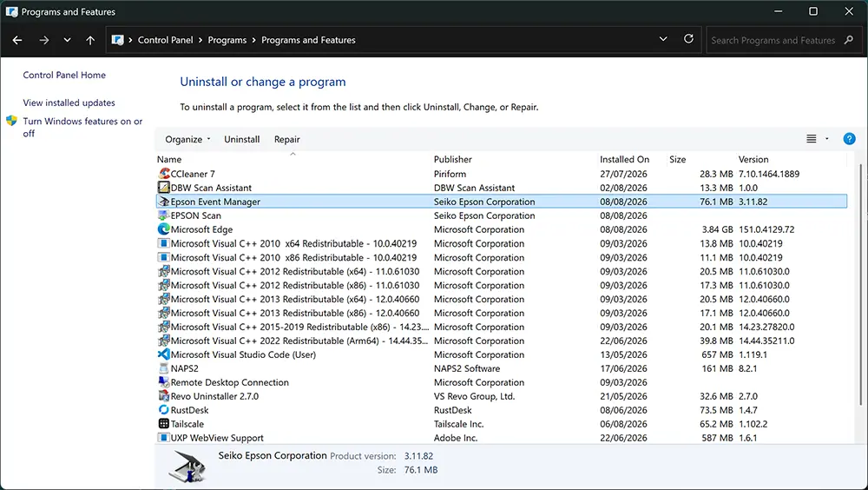
Task: Click the 'Tailscale Inc.' publisher cell
Action: point(459,423)
